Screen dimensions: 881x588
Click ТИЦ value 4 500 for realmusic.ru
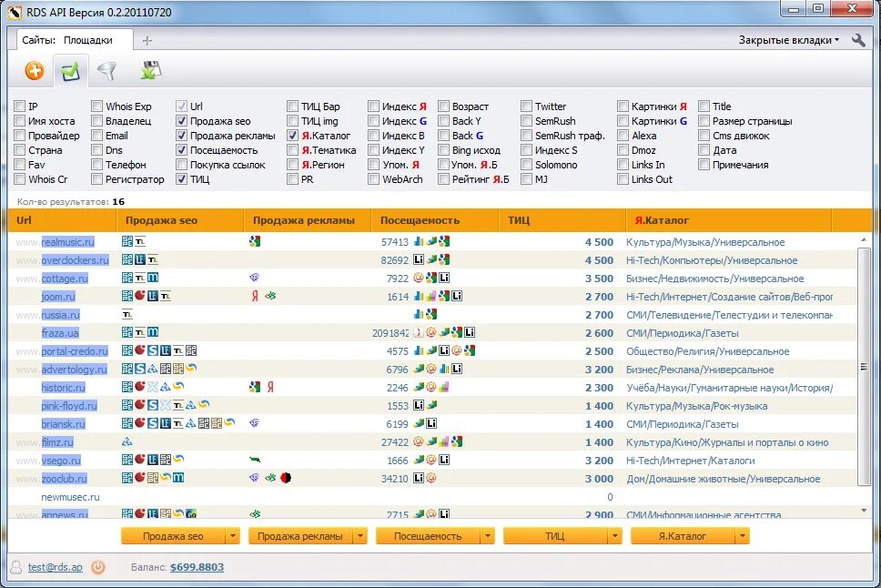[599, 242]
